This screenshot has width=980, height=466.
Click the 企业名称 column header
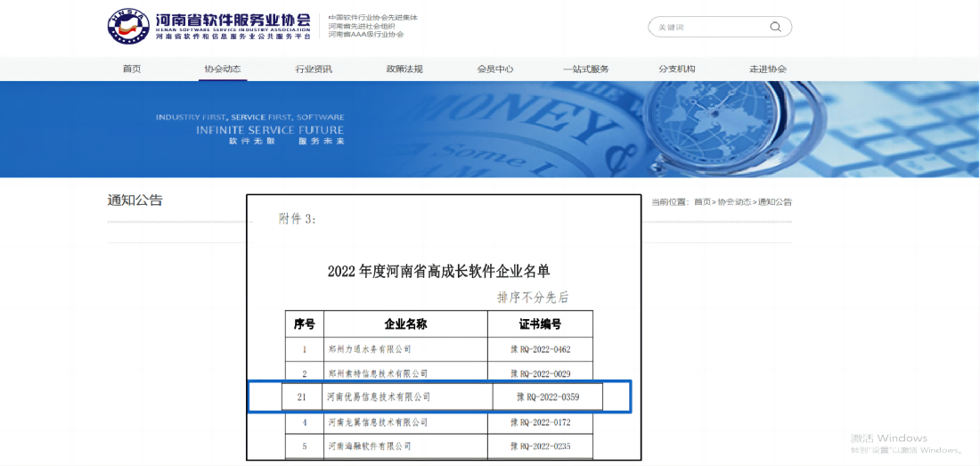point(405,324)
